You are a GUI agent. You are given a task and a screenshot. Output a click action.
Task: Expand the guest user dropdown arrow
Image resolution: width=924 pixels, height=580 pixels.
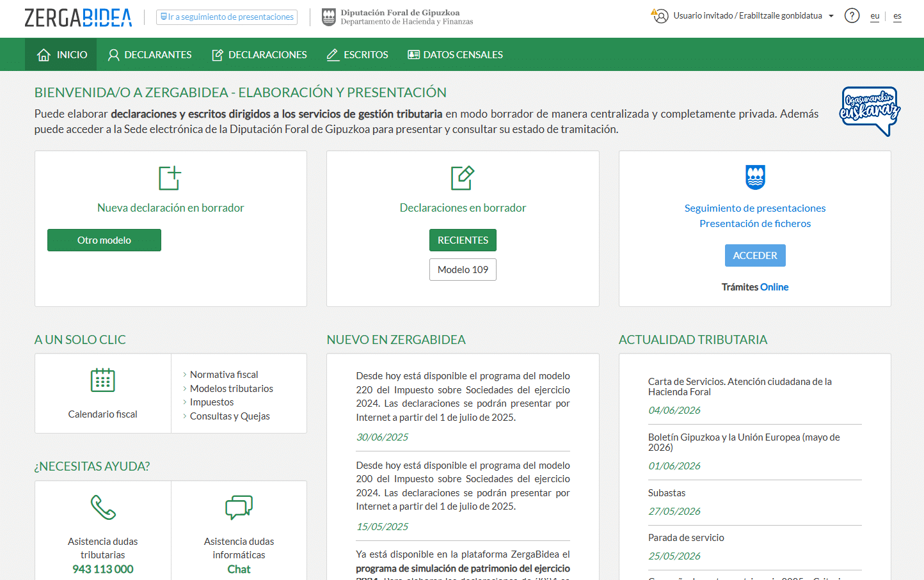click(x=831, y=16)
